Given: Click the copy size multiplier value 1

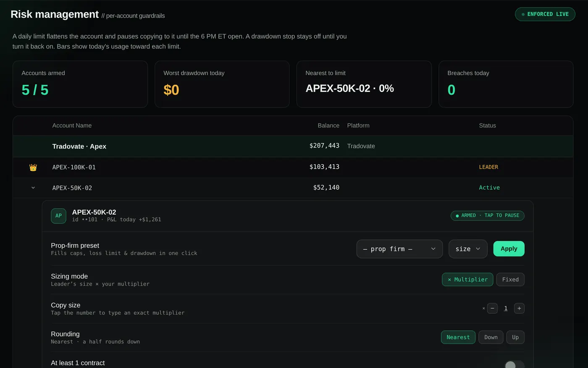Looking at the screenshot, I should [506, 308].
